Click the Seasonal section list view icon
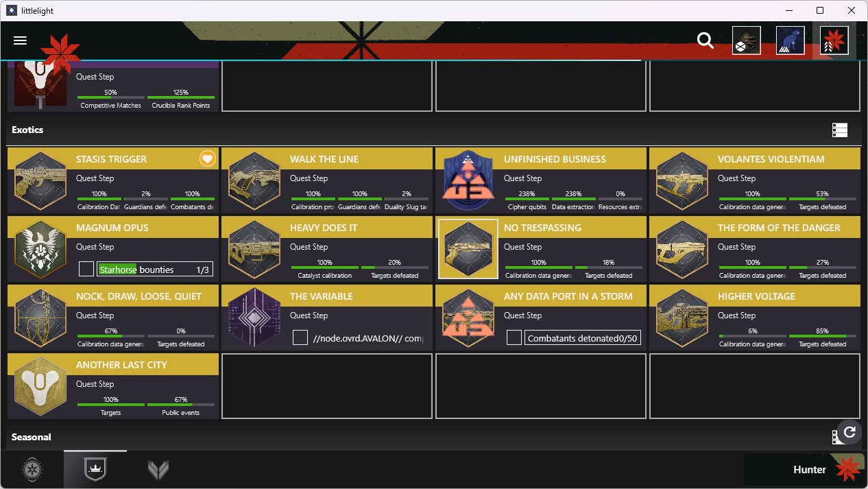The image size is (868, 489). (834, 437)
